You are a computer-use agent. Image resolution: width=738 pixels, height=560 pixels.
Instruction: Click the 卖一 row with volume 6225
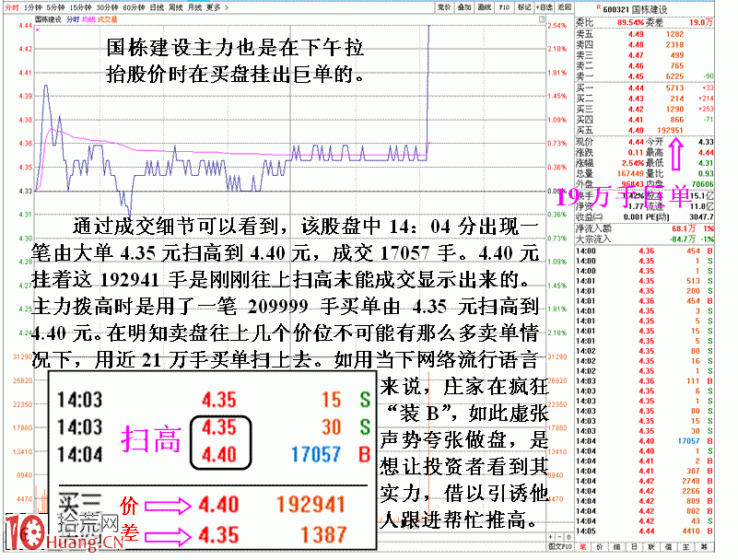tap(645, 76)
